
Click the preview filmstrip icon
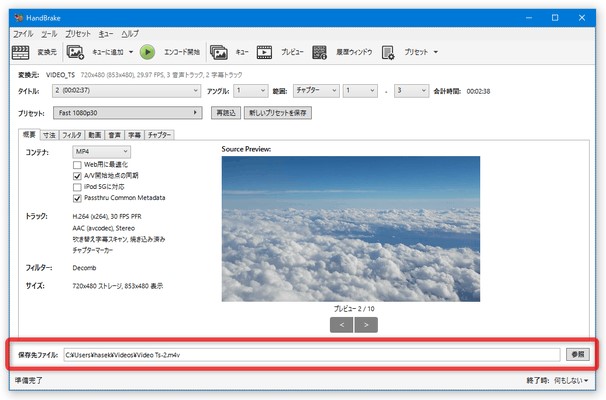click(x=265, y=52)
